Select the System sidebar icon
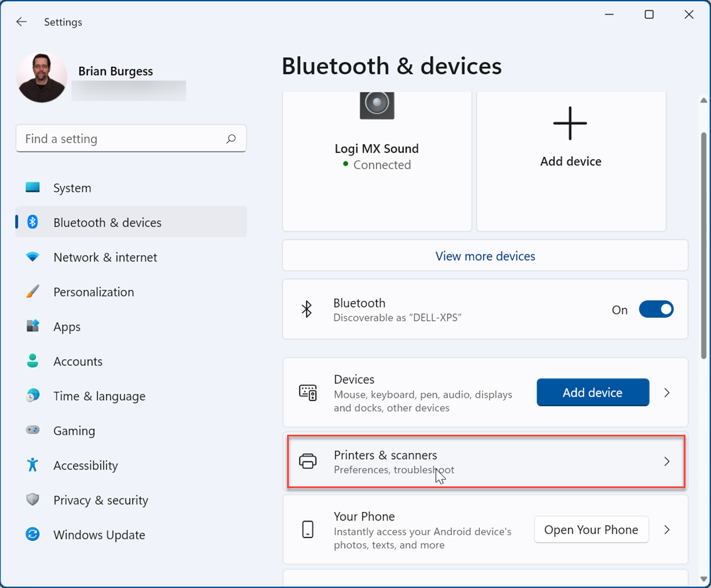This screenshot has height=588, width=711. (x=32, y=187)
